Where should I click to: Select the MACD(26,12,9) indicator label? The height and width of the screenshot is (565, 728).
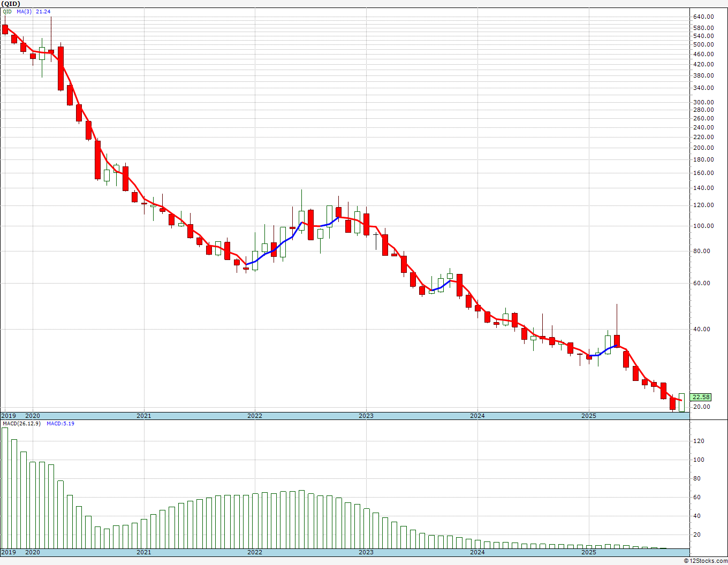point(22,424)
